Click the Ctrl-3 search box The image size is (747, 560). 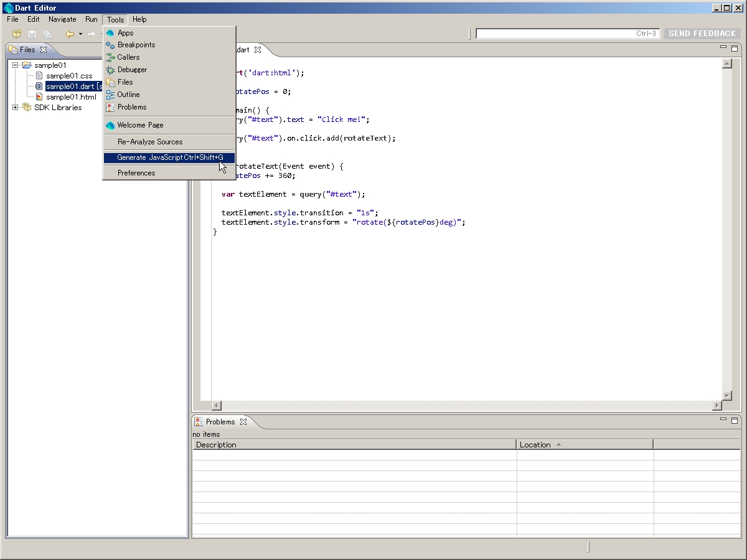pos(567,34)
